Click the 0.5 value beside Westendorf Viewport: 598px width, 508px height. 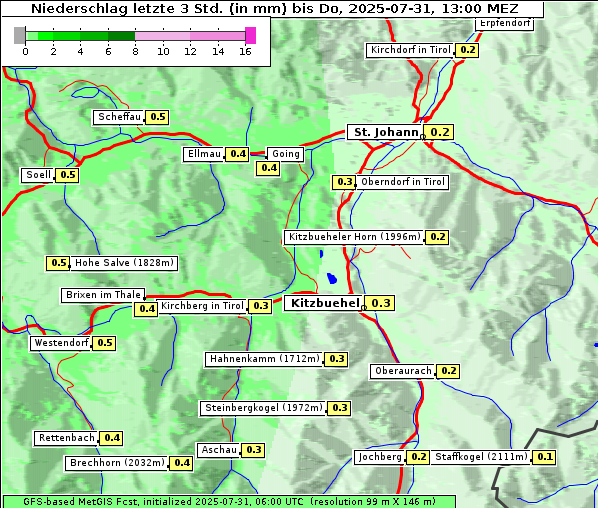(104, 343)
